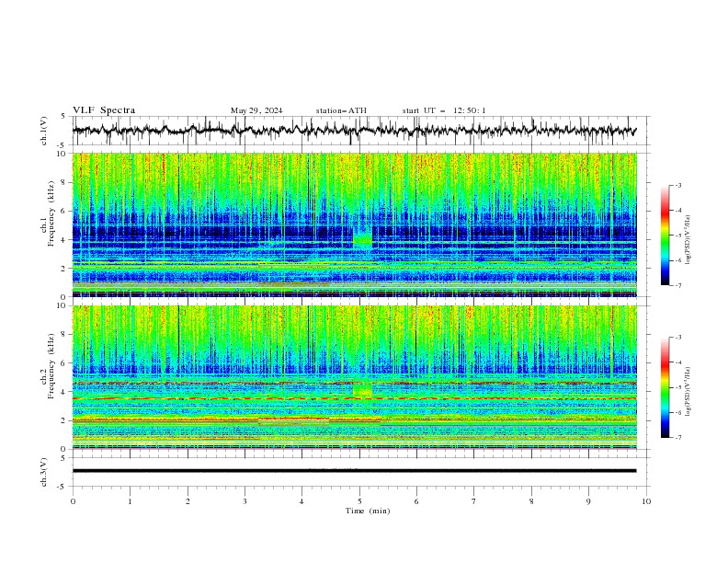Image resolution: width=728 pixels, height=563 pixels.
Task: Click the "-3" value on ch.1 colorbar
Action: click(x=678, y=185)
